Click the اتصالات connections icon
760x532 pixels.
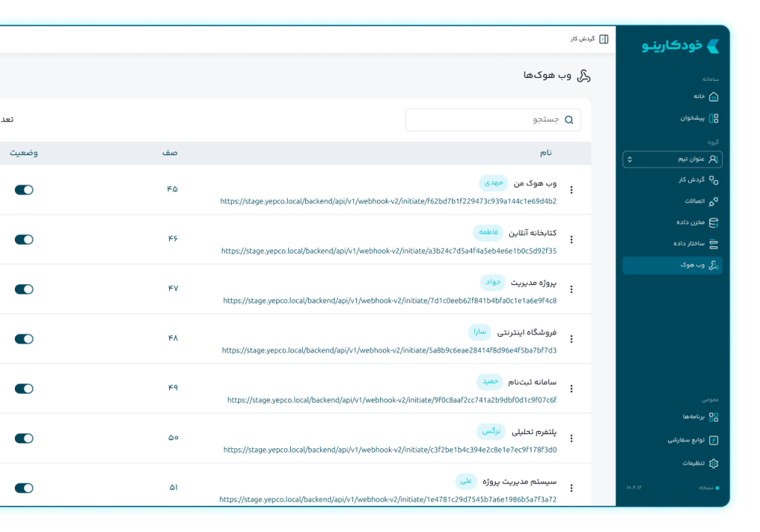click(x=713, y=202)
